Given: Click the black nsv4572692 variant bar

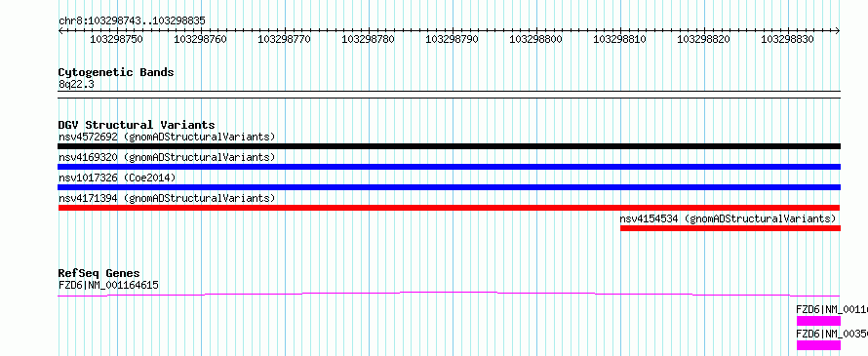Looking at the screenshot, I should 449,146.
